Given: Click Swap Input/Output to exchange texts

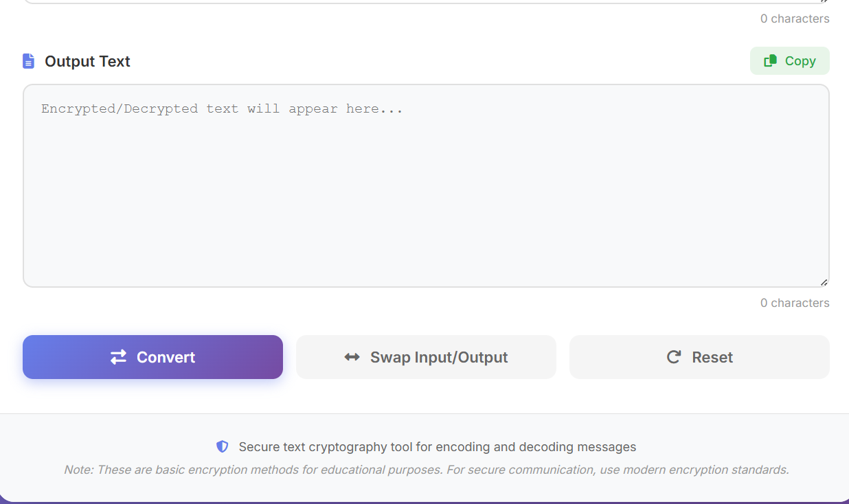Looking at the screenshot, I should click(426, 357).
